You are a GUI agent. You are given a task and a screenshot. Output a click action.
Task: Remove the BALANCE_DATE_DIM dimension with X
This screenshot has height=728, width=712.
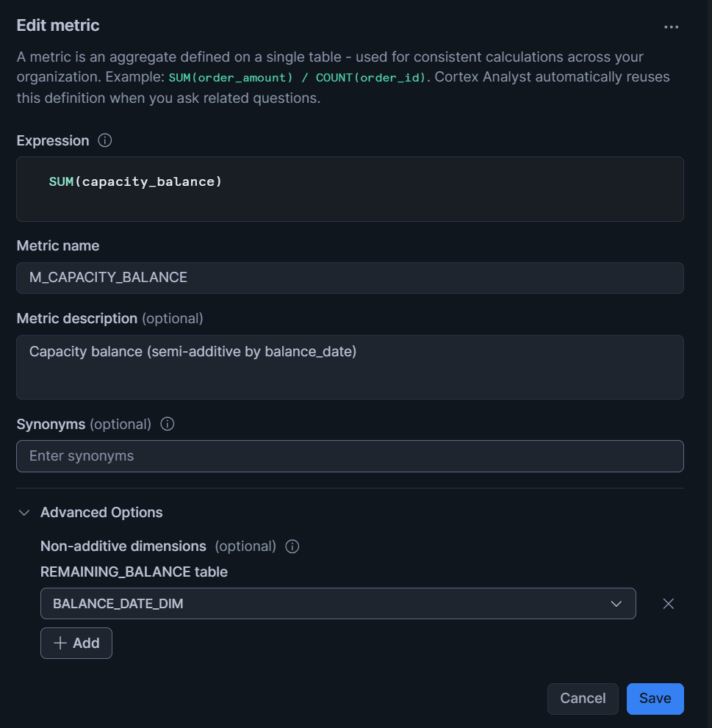point(669,604)
